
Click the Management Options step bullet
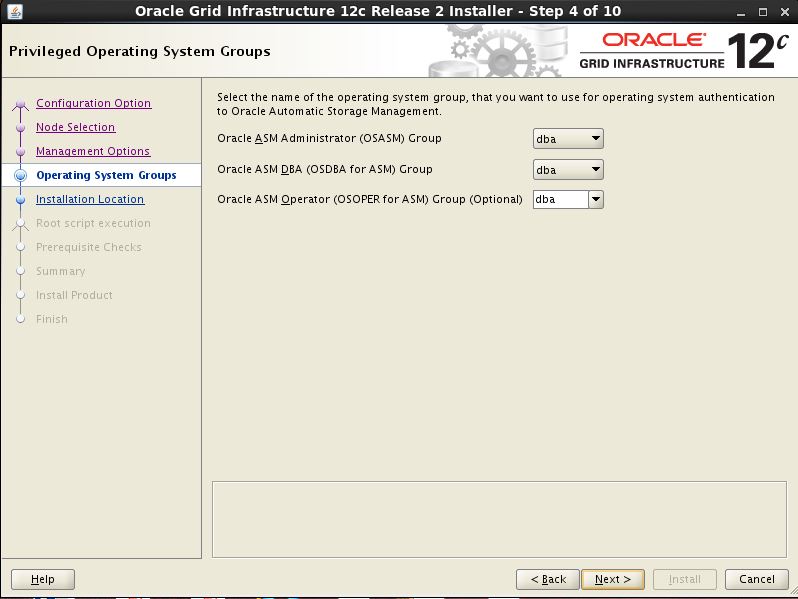(20, 152)
